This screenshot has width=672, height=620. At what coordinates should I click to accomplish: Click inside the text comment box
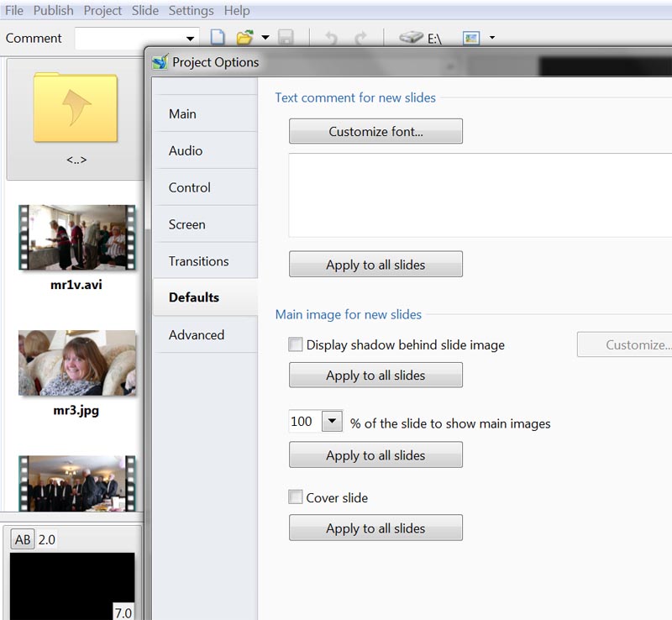tap(479, 195)
